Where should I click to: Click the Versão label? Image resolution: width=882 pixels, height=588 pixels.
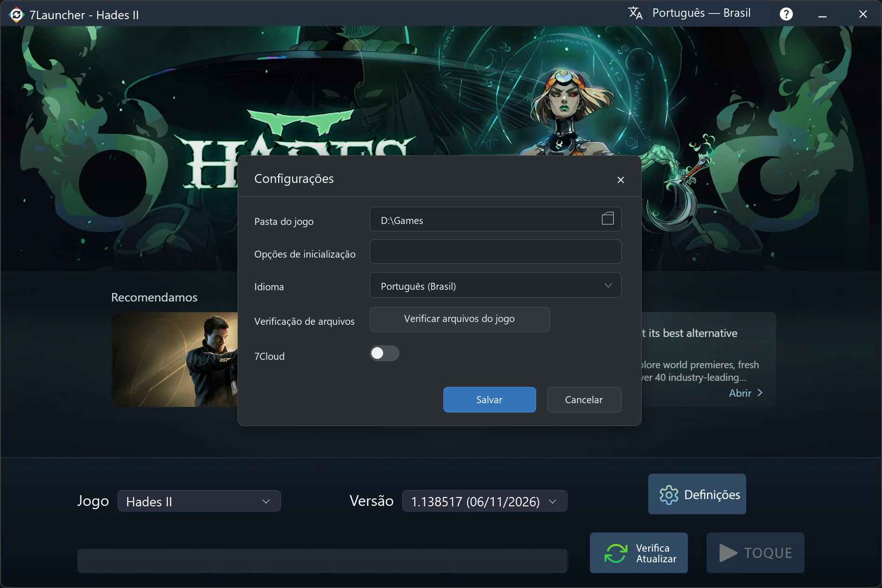(x=371, y=501)
